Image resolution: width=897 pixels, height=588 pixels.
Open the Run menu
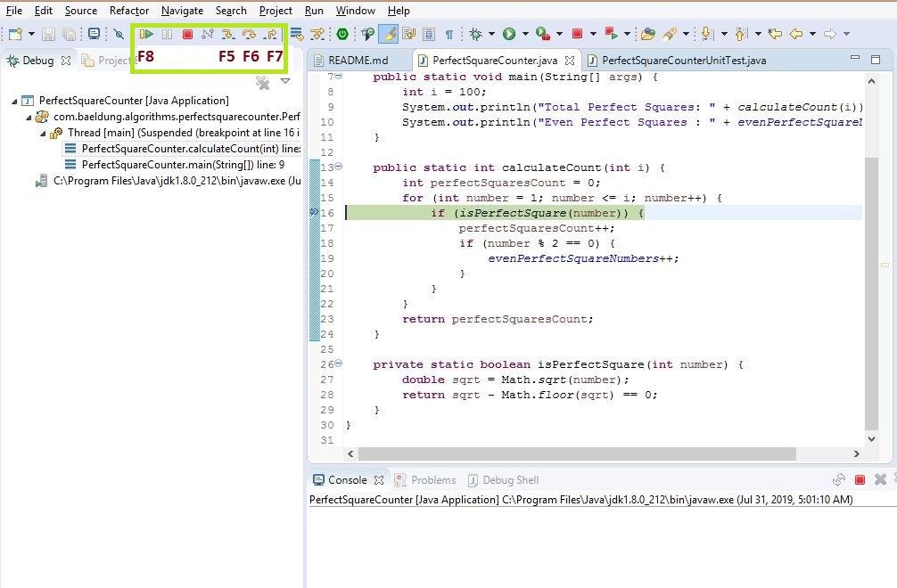[x=314, y=11]
